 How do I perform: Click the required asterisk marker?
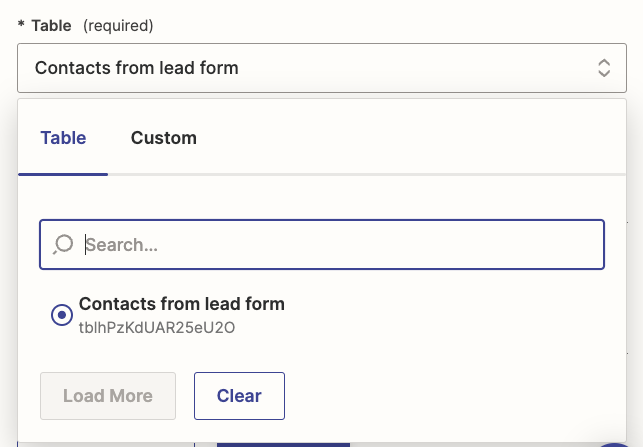[21, 24]
